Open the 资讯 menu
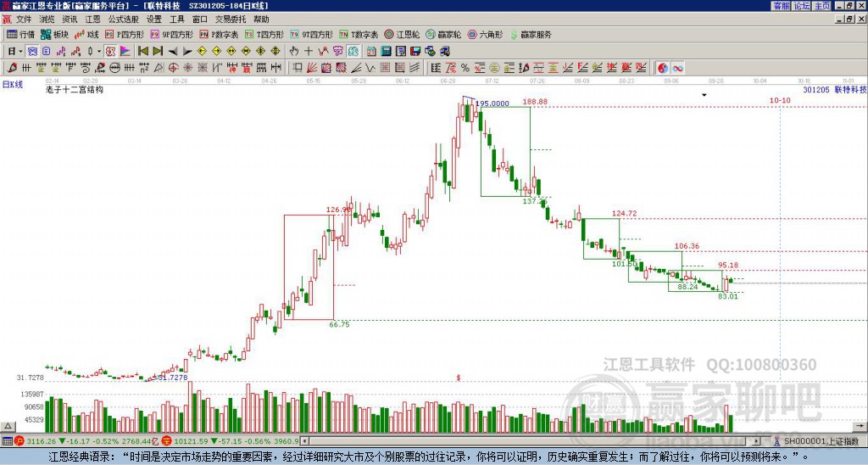The height and width of the screenshot is (465, 868). coord(70,20)
